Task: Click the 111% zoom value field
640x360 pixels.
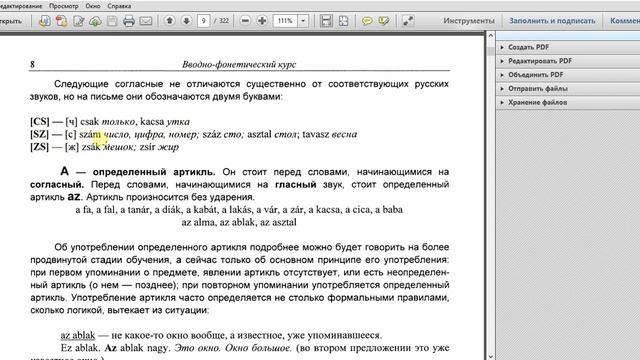Action: pos(285,21)
